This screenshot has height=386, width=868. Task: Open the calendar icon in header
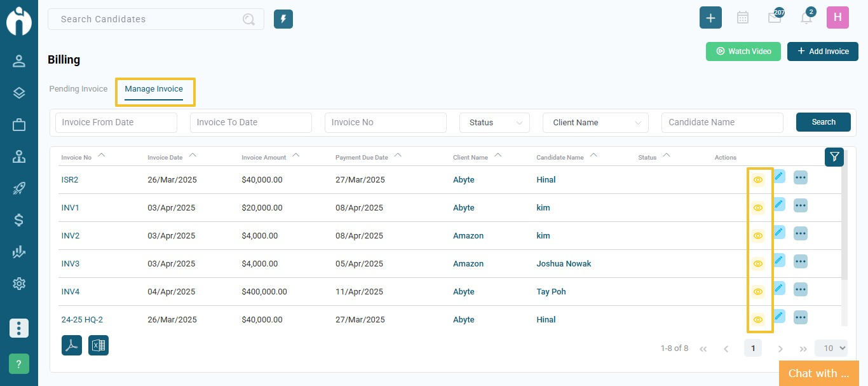[x=742, y=18]
